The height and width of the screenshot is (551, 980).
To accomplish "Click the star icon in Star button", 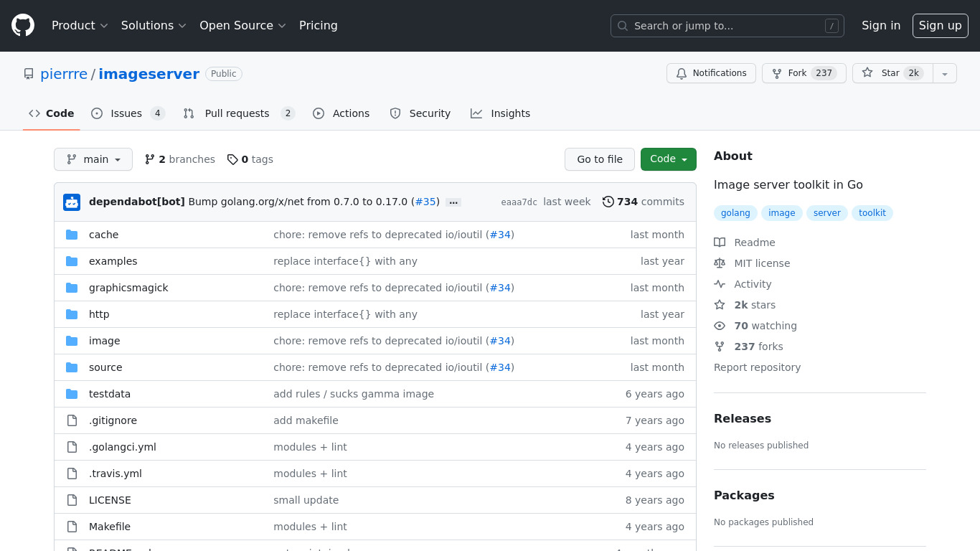I will click(867, 73).
